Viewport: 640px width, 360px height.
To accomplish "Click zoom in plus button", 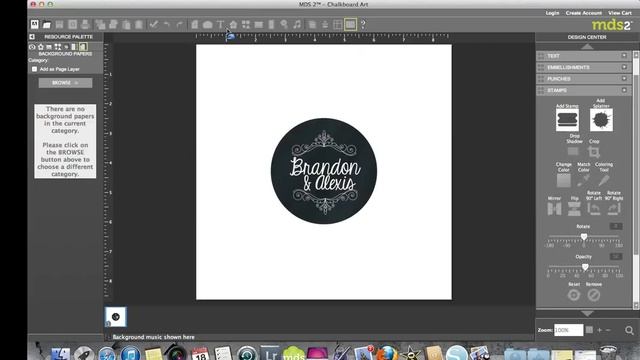I will 599,330.
